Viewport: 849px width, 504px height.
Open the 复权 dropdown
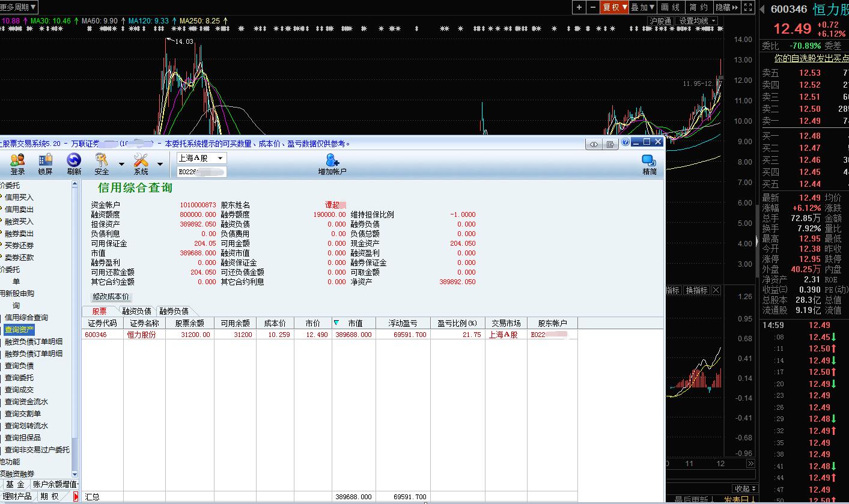[615, 7]
